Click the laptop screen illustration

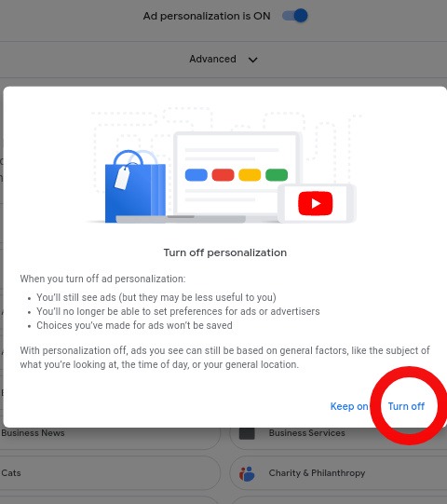[x=237, y=173]
